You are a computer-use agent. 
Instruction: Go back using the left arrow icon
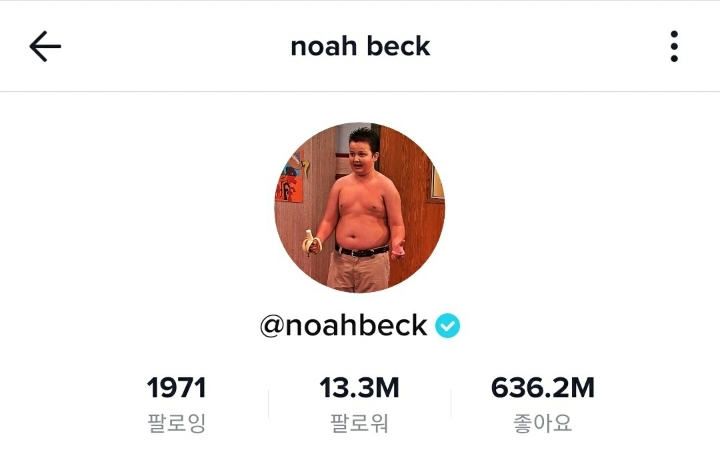pyautogui.click(x=45, y=46)
